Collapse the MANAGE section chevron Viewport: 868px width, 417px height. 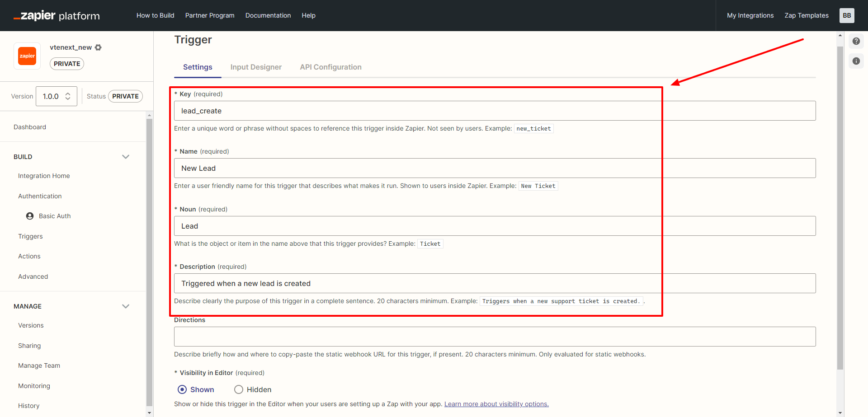[x=126, y=306]
